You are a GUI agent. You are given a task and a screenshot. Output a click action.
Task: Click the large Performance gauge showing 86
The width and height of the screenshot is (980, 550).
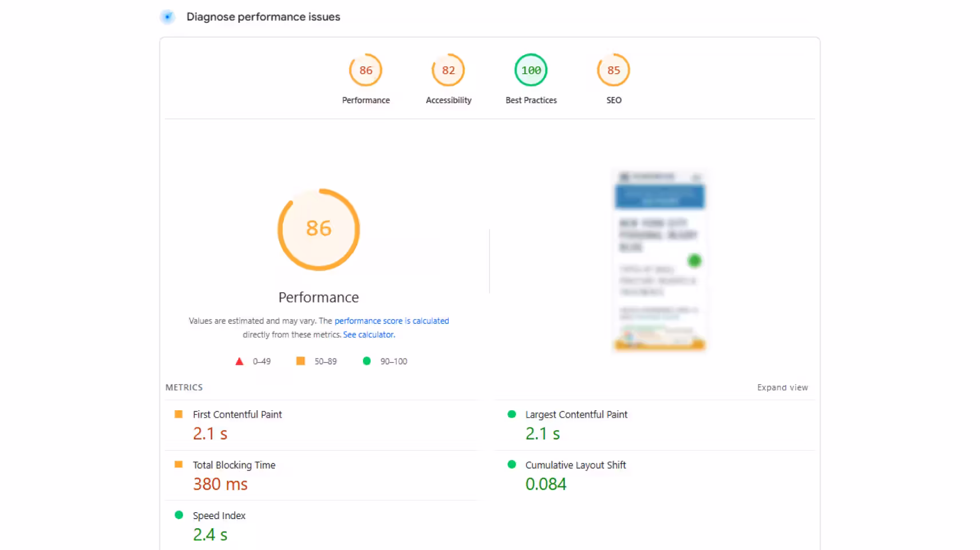point(319,229)
